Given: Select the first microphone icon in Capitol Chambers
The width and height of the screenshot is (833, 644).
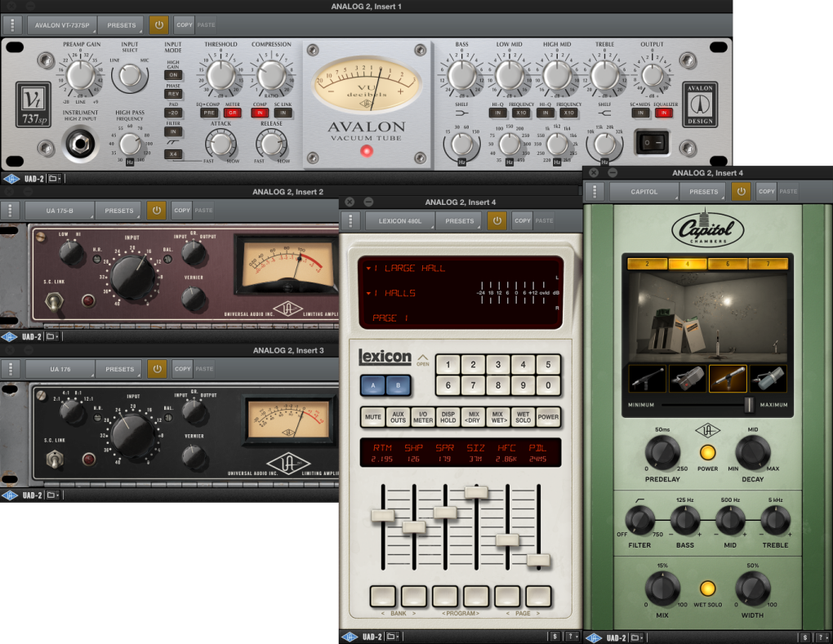Looking at the screenshot, I should click(647, 379).
